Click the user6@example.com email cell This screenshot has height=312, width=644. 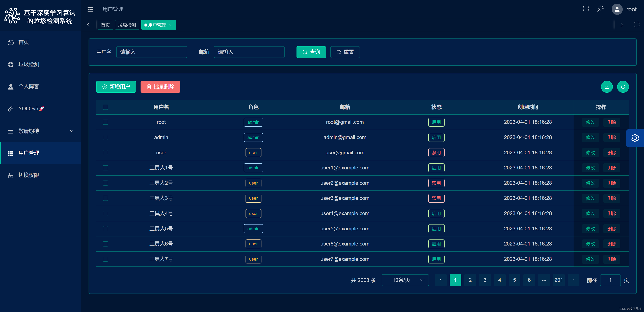pyautogui.click(x=345, y=244)
